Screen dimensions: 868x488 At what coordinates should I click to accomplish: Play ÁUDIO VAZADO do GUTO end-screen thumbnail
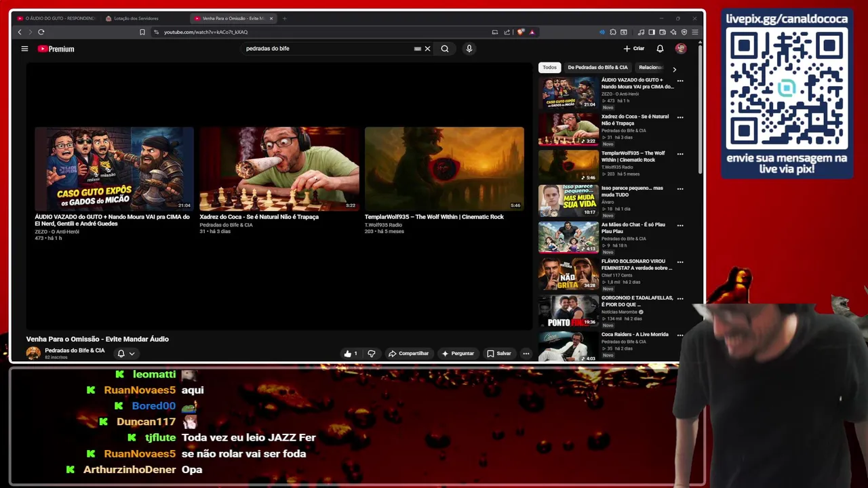pos(114,169)
